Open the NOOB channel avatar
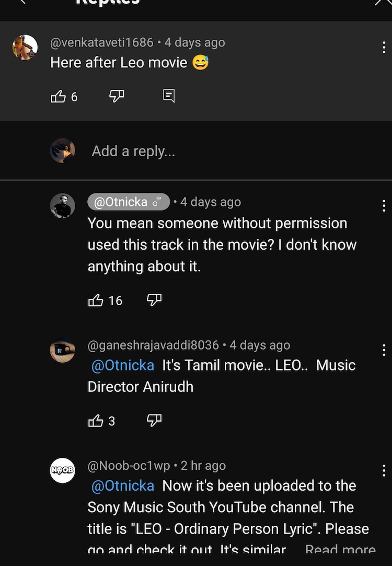Screen dimensions: 392x566 tap(62, 470)
